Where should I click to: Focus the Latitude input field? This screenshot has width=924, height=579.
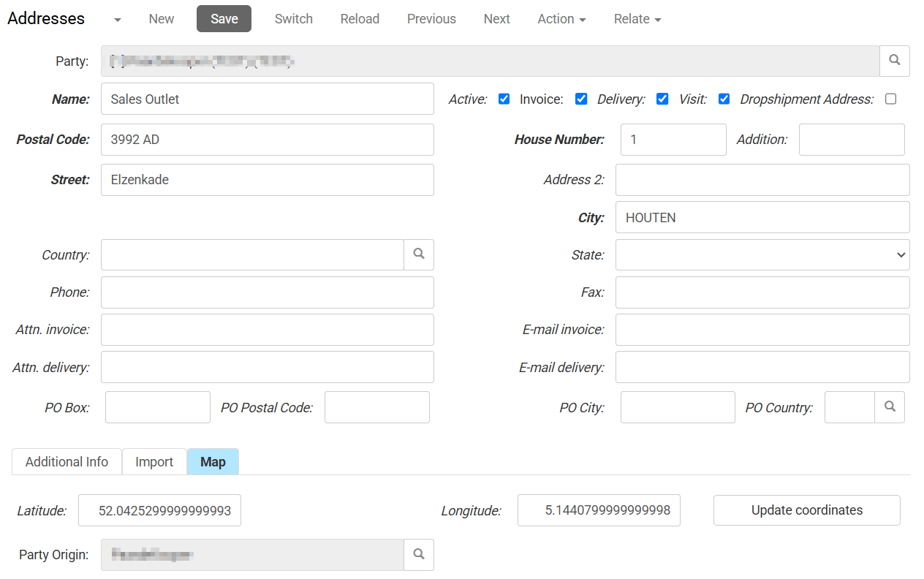[x=159, y=510]
